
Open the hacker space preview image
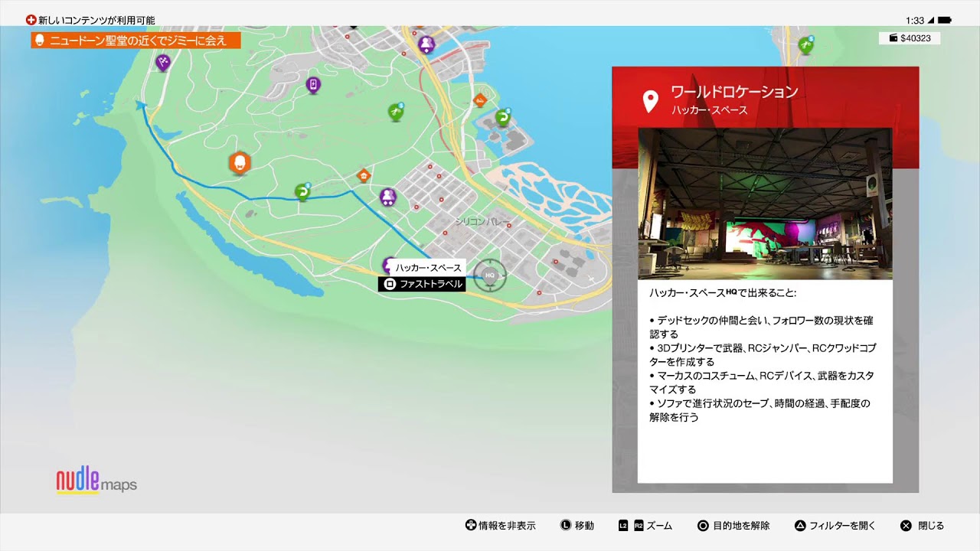click(x=765, y=204)
